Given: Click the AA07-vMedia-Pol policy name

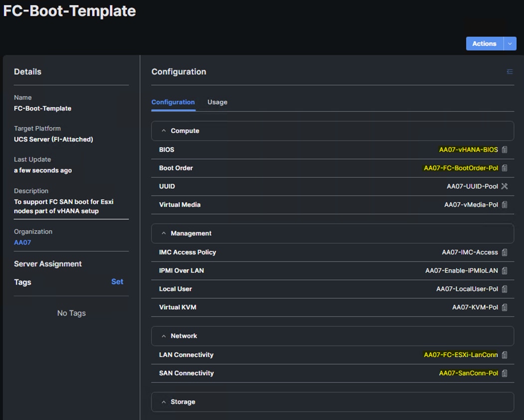Looking at the screenshot, I should (471, 205).
